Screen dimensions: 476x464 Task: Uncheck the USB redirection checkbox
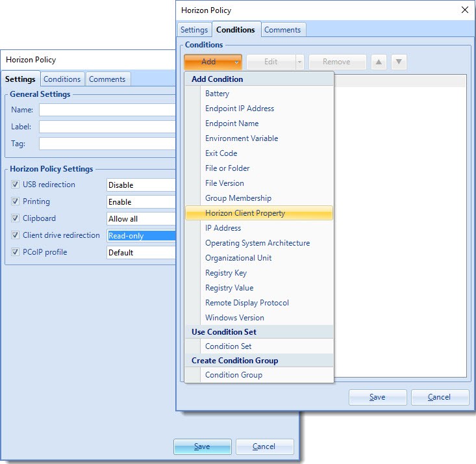click(16, 185)
